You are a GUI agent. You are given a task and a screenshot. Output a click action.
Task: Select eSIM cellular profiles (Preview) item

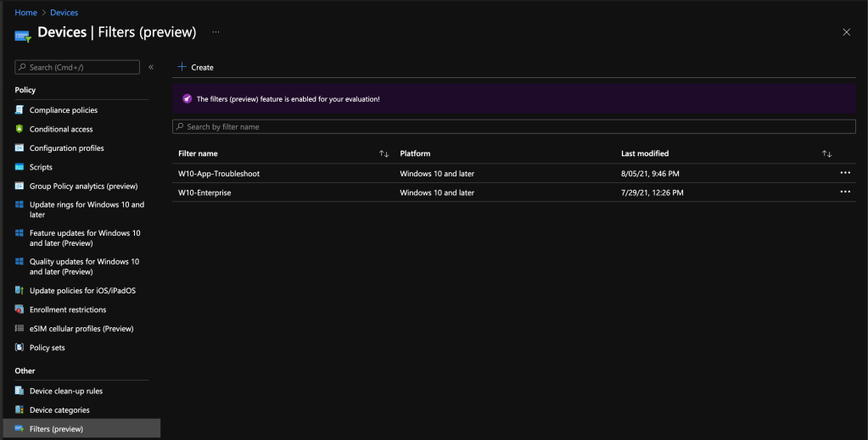click(x=81, y=329)
